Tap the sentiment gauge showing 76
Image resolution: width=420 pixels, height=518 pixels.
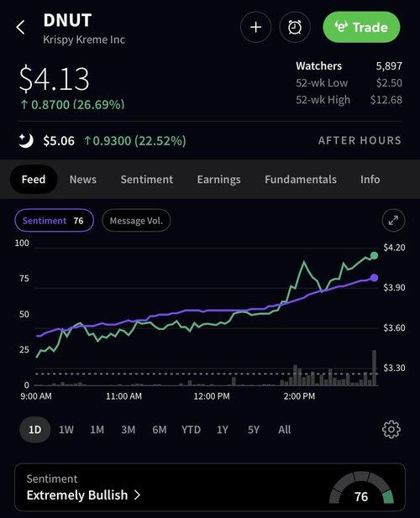[361, 489]
